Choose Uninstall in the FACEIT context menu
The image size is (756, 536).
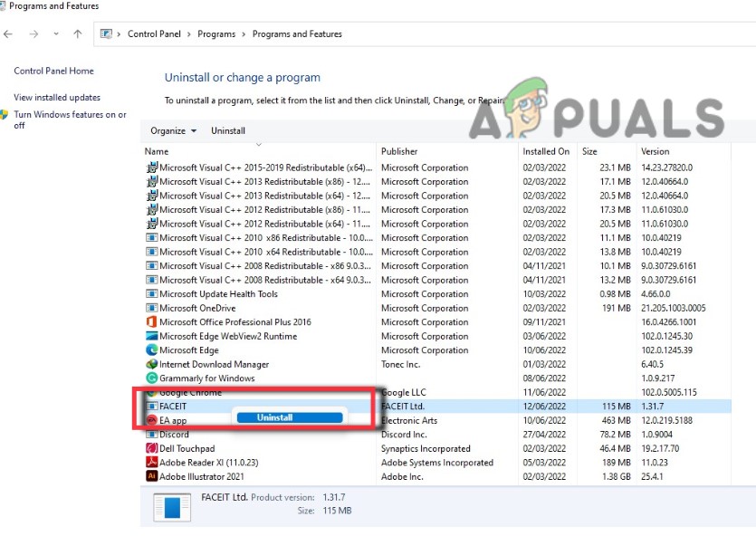point(290,417)
